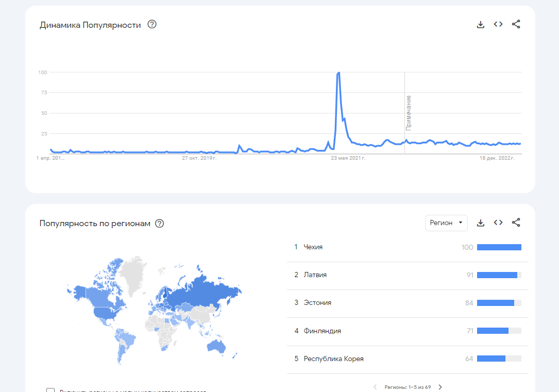
Task: Click the Примечание note marker on the chart
Action: coord(409,112)
